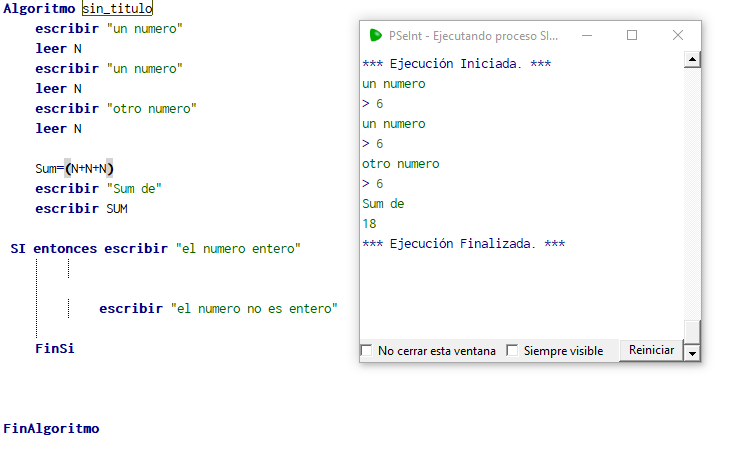749x450 pixels.
Task: Open the dropdown arrow beside Reiniciar
Action: pos(692,352)
